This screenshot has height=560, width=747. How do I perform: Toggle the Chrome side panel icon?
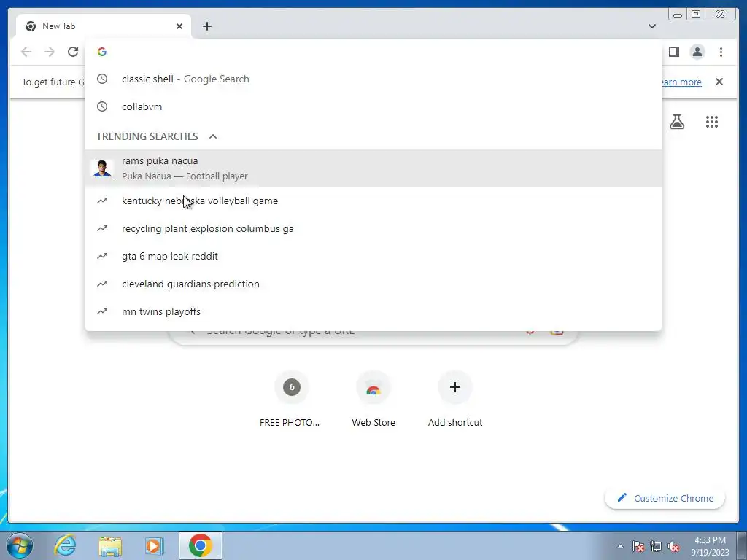673,52
